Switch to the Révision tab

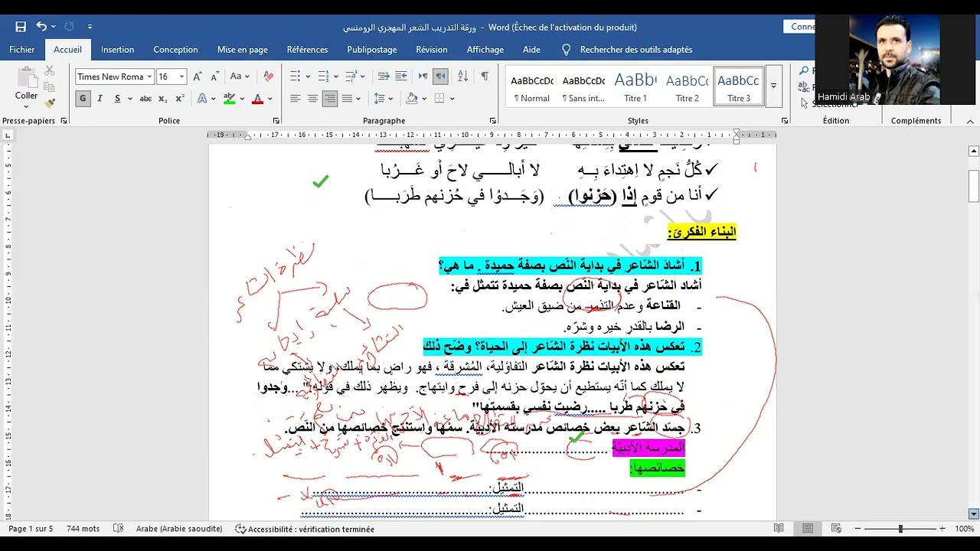pyautogui.click(x=432, y=50)
